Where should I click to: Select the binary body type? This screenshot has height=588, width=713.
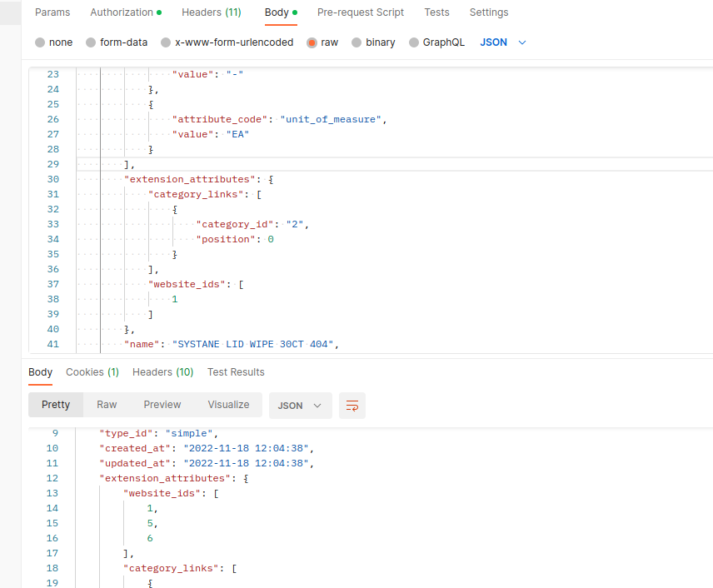373,42
